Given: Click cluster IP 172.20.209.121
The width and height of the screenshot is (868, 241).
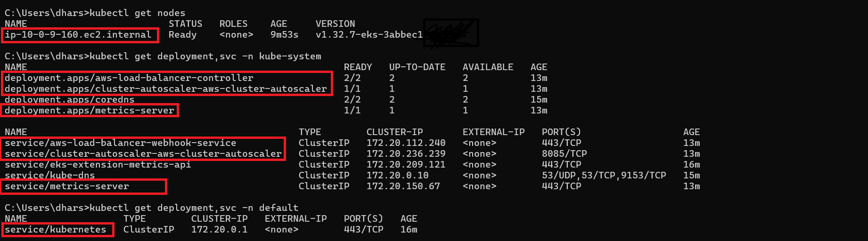Looking at the screenshot, I should (x=406, y=165).
